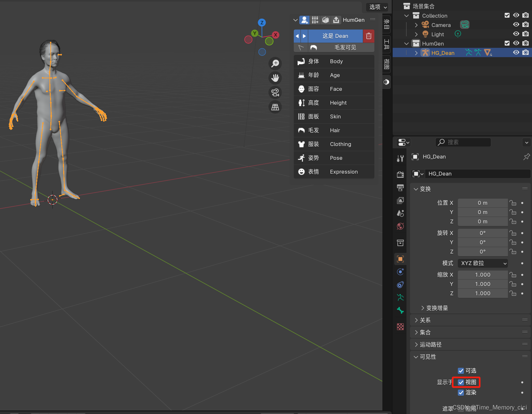Open the 面容 Face section
Image resolution: width=532 pixels, height=414 pixels.
[x=334, y=89]
